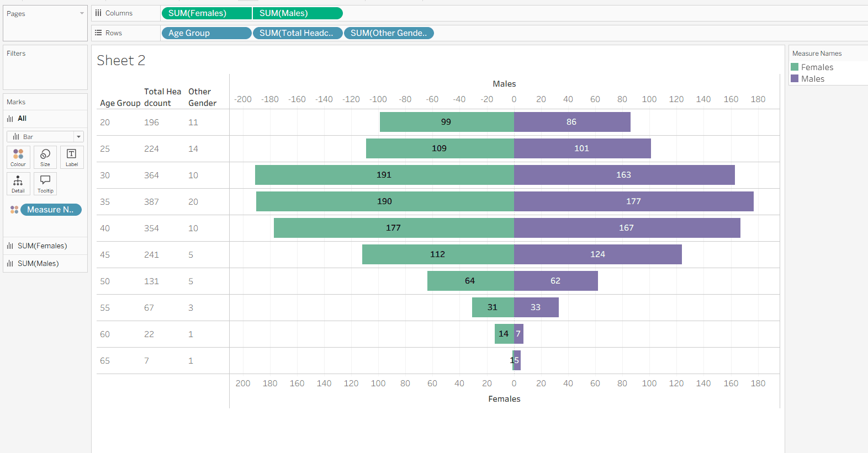The height and width of the screenshot is (453, 868).
Task: Select the SUM(Males) pill in Columns
Action: (298, 13)
